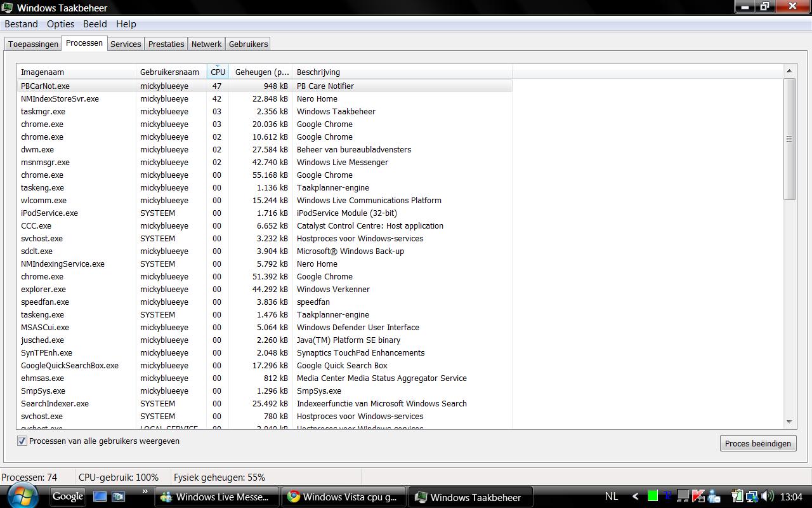Open the Help menu
Viewport: 812px width, 508px height.
point(126,23)
